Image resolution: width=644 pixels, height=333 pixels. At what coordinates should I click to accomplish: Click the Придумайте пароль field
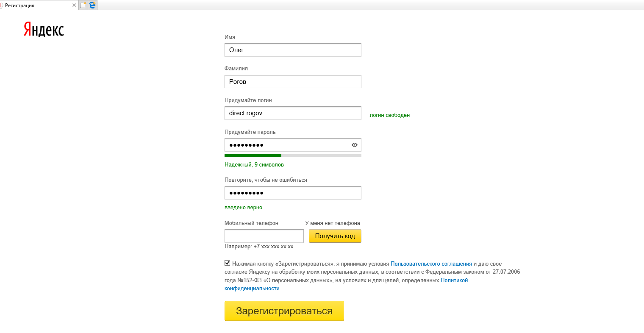[x=293, y=145]
